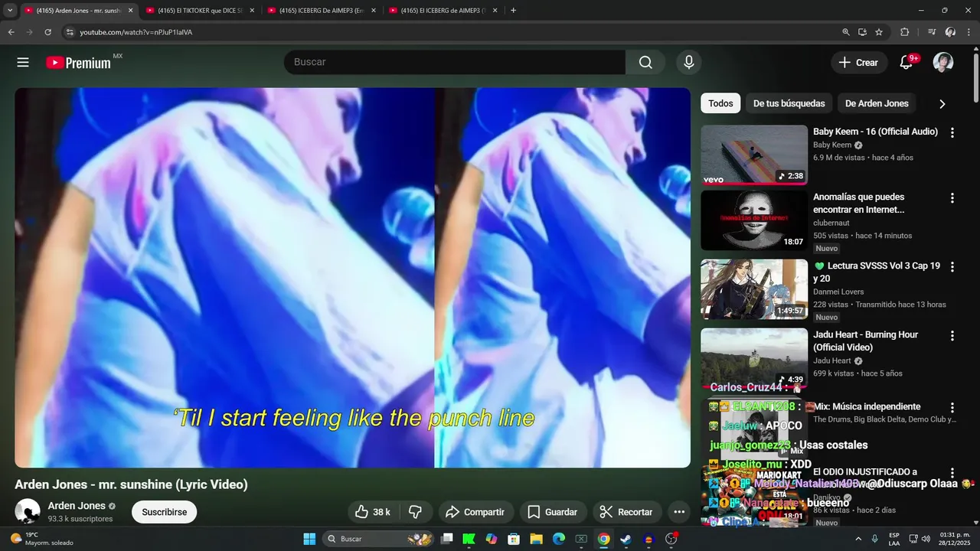Start voice search with microphone icon
The width and height of the screenshot is (980, 551).
689,63
